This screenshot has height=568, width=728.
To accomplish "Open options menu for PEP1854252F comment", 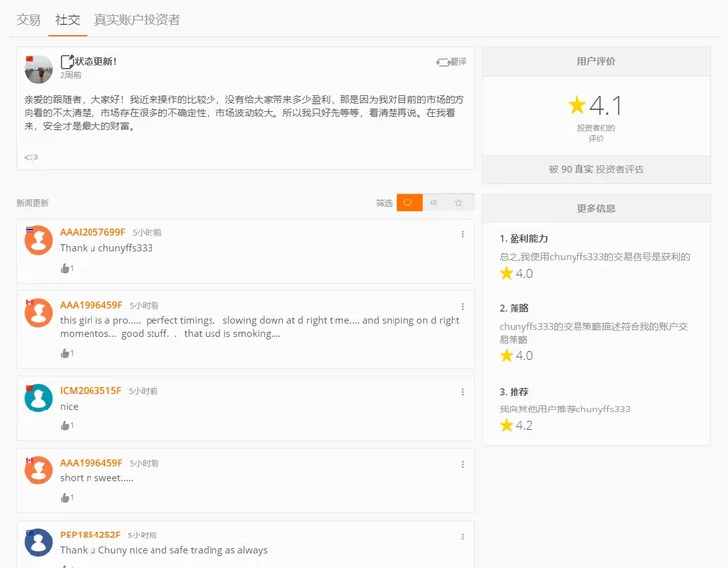I will click(x=463, y=536).
